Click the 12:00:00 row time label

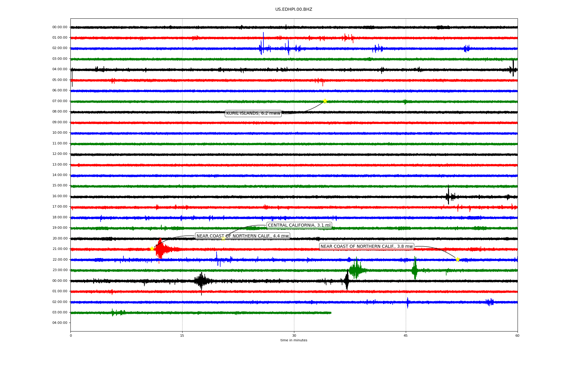click(x=60, y=154)
